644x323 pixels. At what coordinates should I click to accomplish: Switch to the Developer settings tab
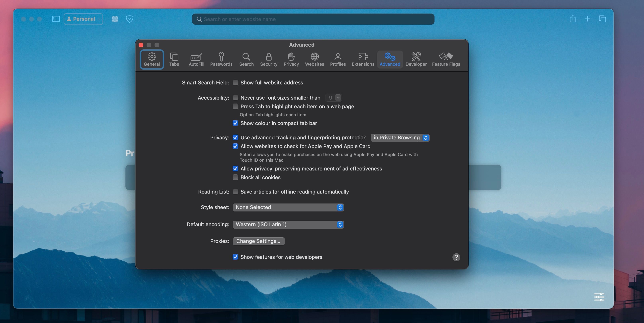click(416, 59)
